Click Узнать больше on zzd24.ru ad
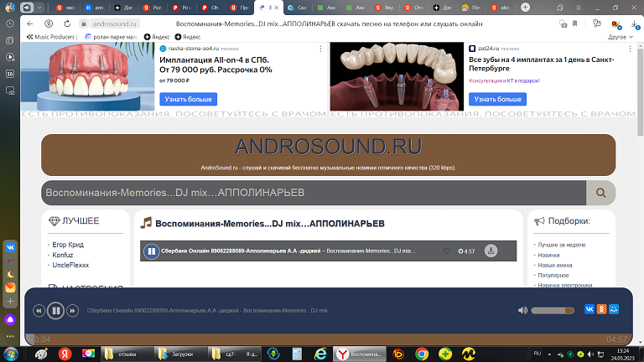 click(497, 99)
